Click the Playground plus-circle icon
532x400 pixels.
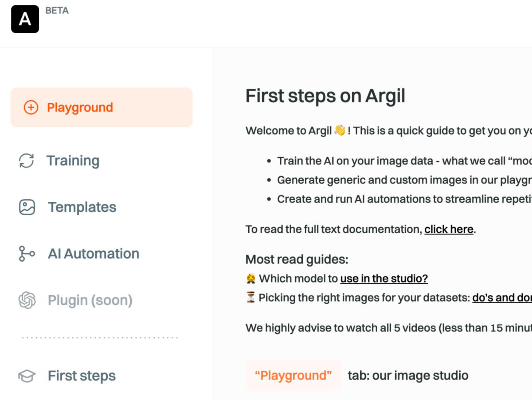[31, 107]
